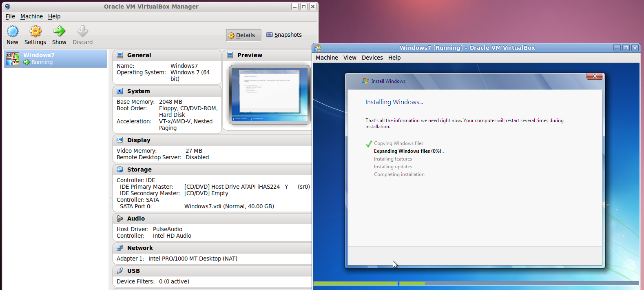Image resolution: width=644 pixels, height=290 pixels.
Task: Open Help menu in VirtualBox Manager
Action: (54, 16)
